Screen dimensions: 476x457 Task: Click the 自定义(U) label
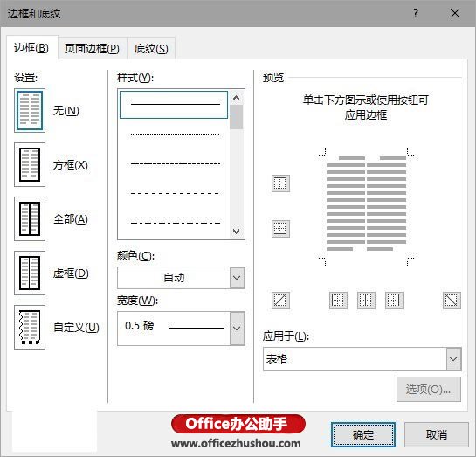pos(76,328)
